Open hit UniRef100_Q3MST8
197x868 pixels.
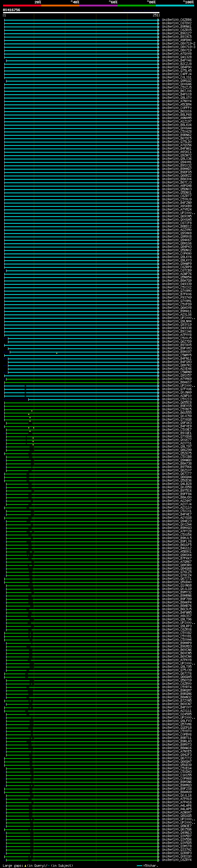(177, 846)
